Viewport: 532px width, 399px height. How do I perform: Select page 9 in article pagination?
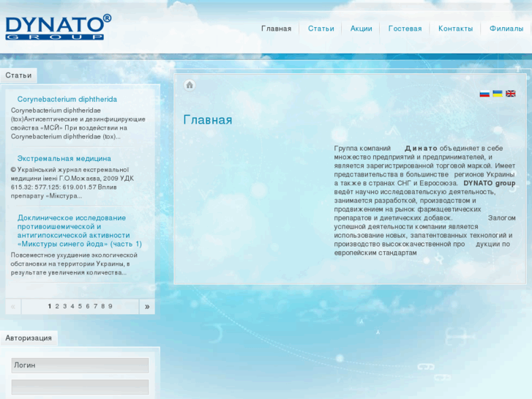point(110,306)
